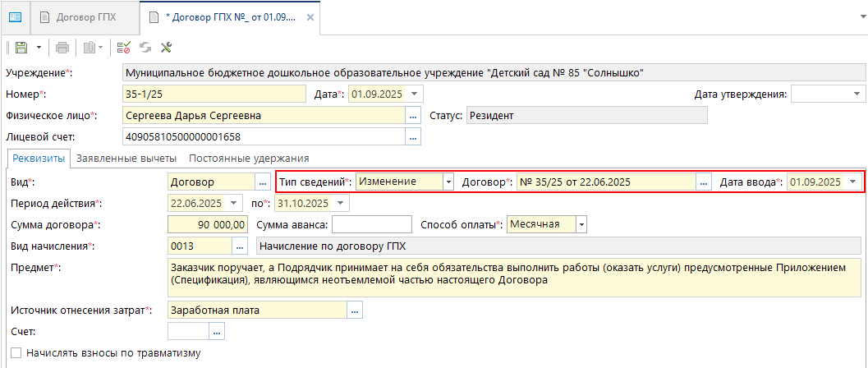Click the Вид field with Договор

[x=210, y=181]
